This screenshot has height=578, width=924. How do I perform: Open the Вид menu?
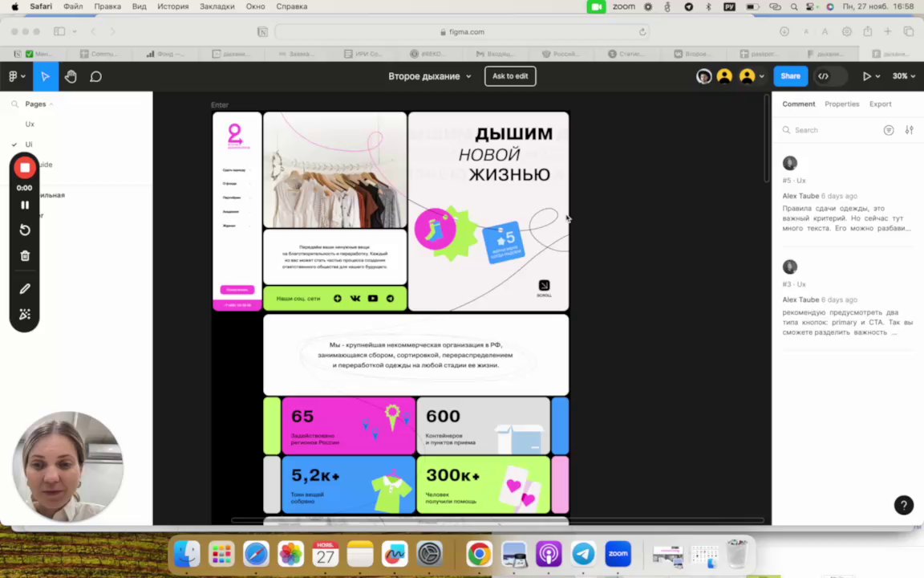[139, 6]
